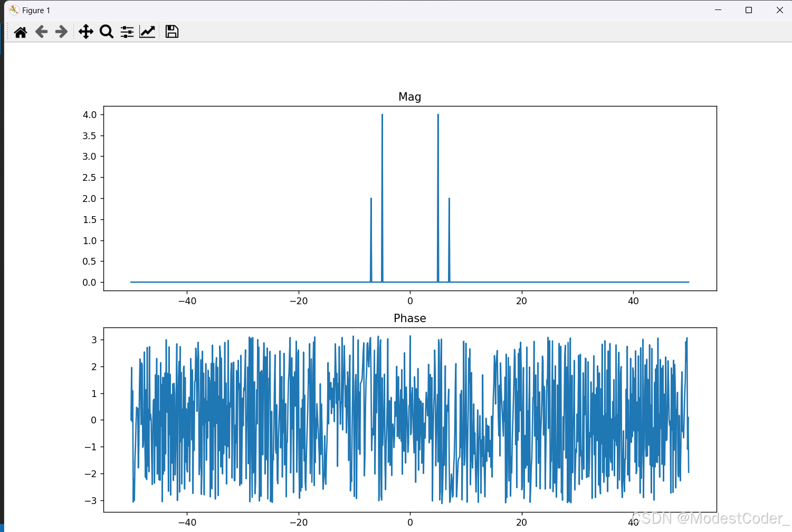Click the tall magnitude peak at −5
The image size is (792, 532).
[382, 198]
